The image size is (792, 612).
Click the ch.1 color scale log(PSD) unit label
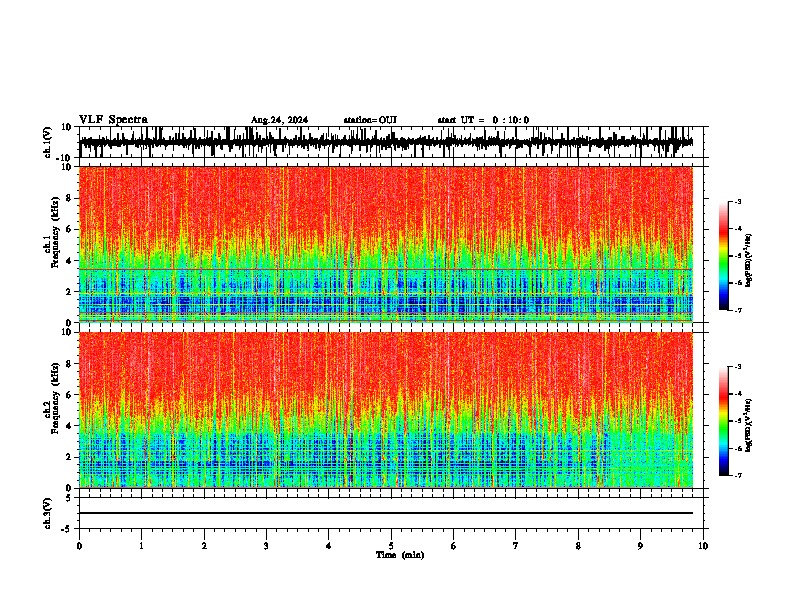(749, 260)
